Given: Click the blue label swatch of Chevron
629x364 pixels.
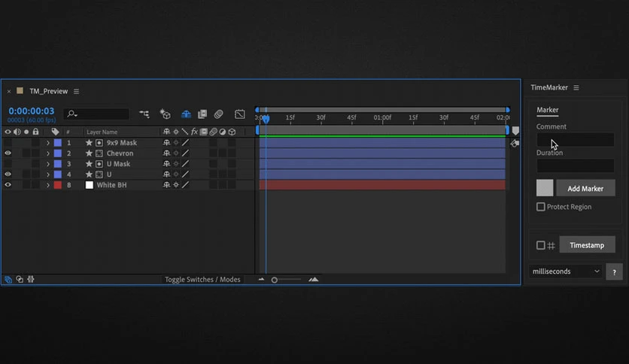Looking at the screenshot, I should pos(58,153).
